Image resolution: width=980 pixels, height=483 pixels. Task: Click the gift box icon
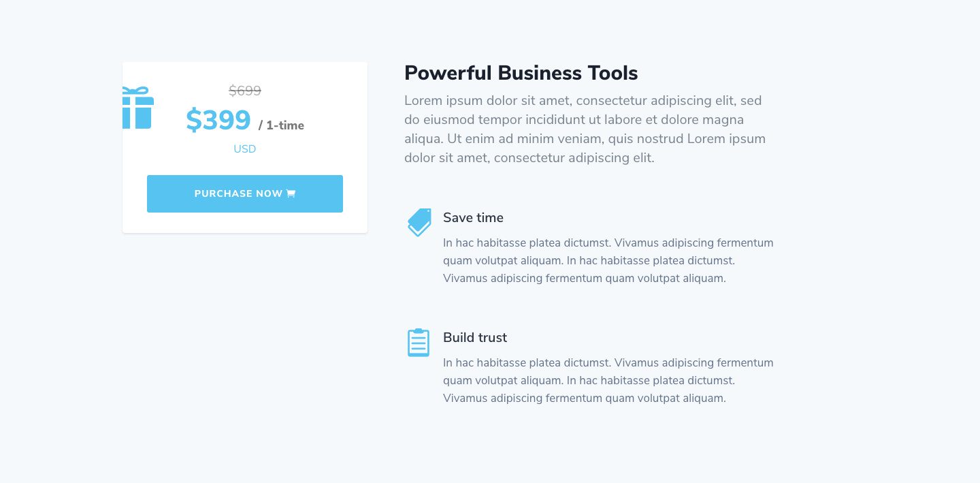(138, 108)
